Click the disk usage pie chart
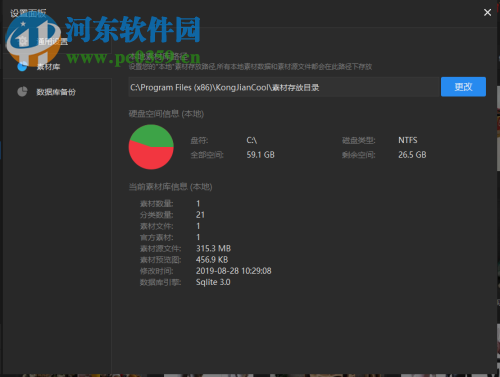The height and width of the screenshot is (377, 500). pyautogui.click(x=151, y=147)
